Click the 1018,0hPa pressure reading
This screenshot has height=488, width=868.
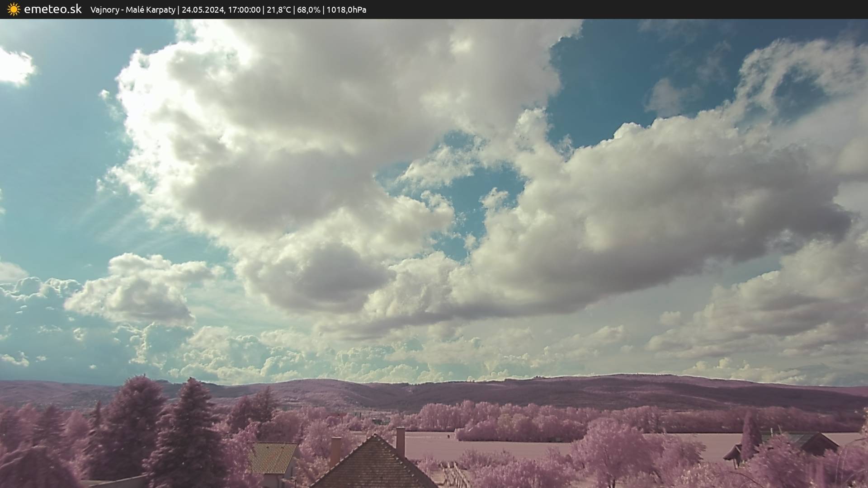click(346, 10)
